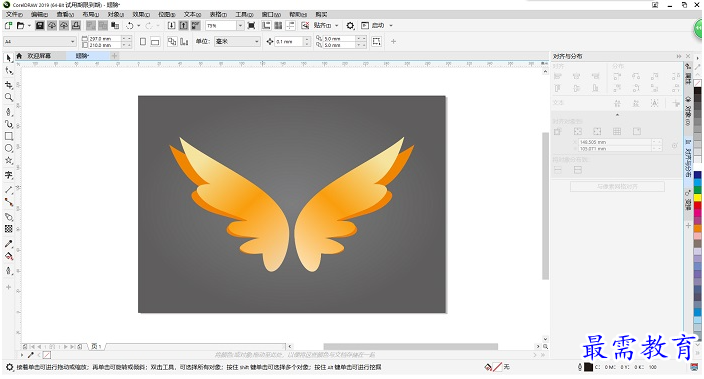Toggle portrait page orientation
The height and width of the screenshot is (379, 704).
pos(143,42)
